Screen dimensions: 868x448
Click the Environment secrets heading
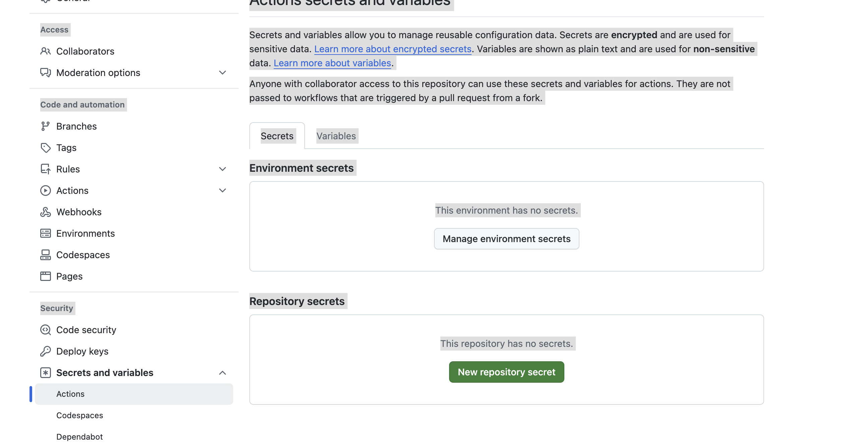pyautogui.click(x=301, y=168)
